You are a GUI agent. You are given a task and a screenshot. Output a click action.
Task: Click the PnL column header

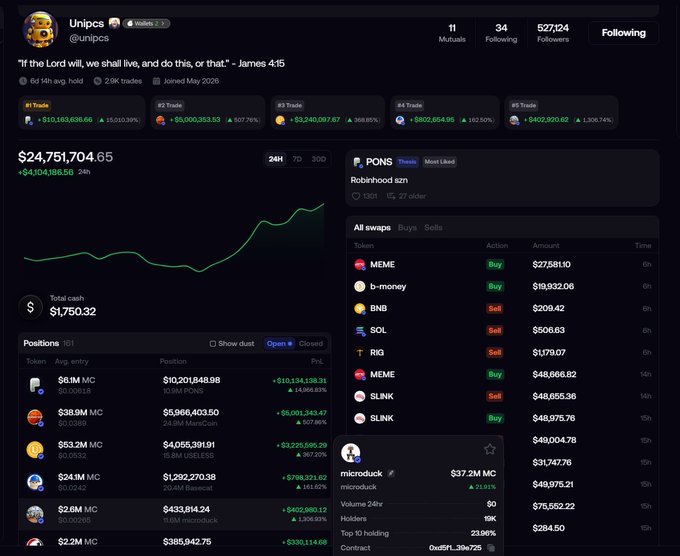pos(317,361)
